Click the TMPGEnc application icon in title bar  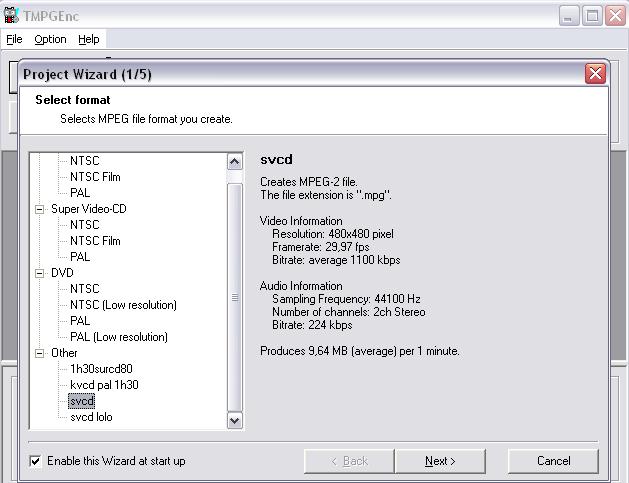11,15
